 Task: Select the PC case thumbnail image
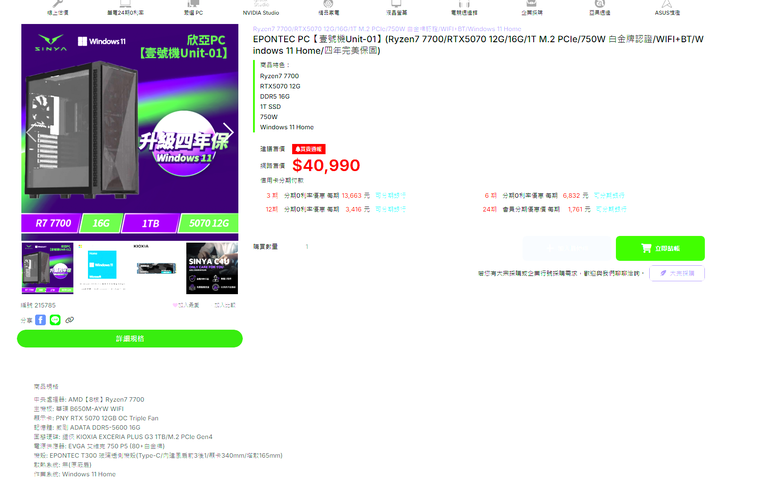point(47,268)
